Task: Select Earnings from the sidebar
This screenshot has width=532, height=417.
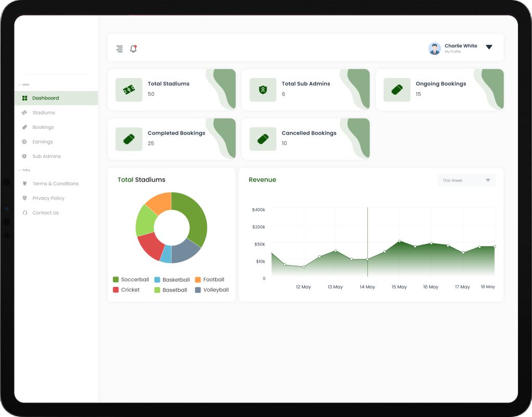Action: pyautogui.click(x=42, y=142)
